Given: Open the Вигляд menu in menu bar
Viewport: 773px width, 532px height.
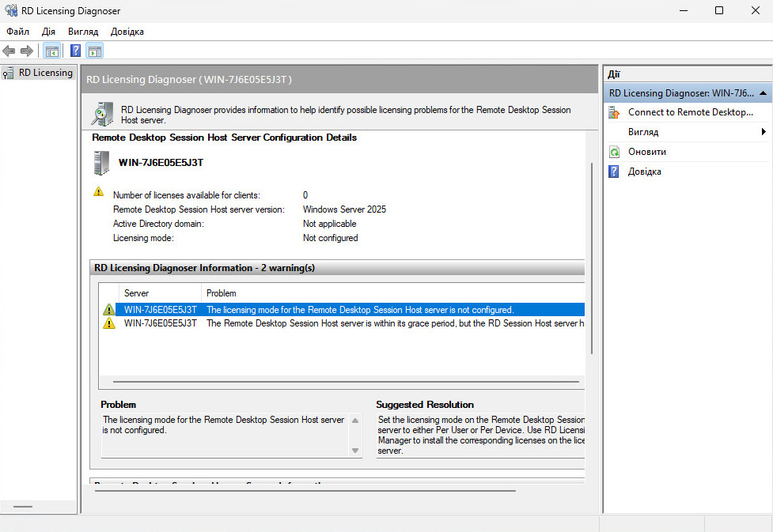Looking at the screenshot, I should click(x=83, y=32).
